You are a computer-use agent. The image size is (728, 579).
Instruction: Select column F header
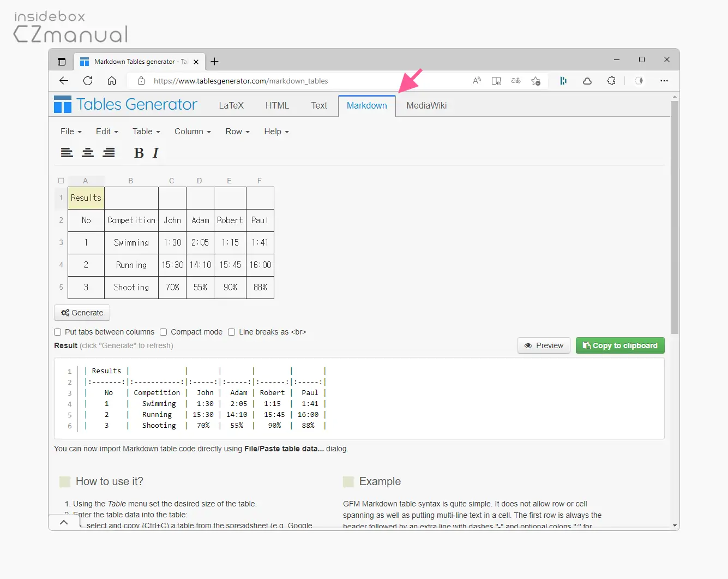point(260,181)
